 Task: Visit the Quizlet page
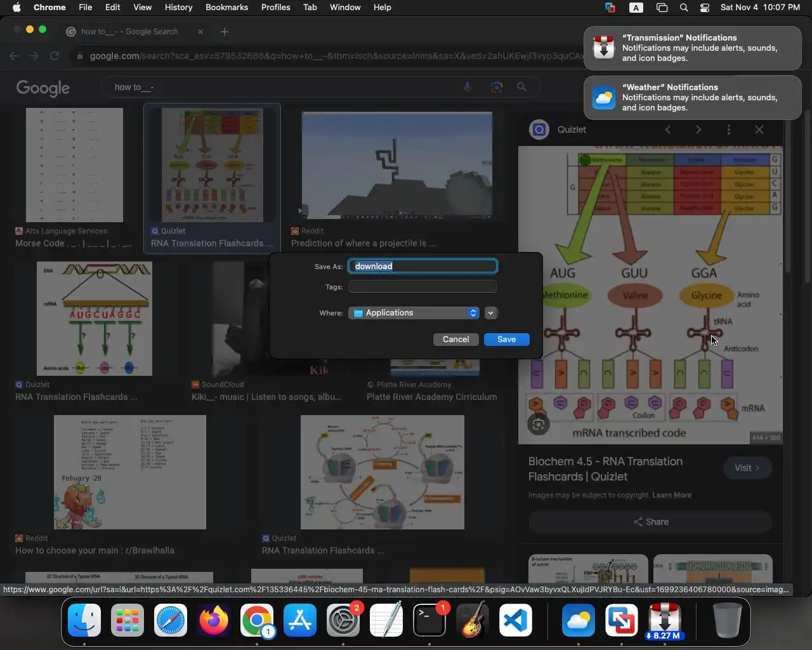(x=747, y=468)
